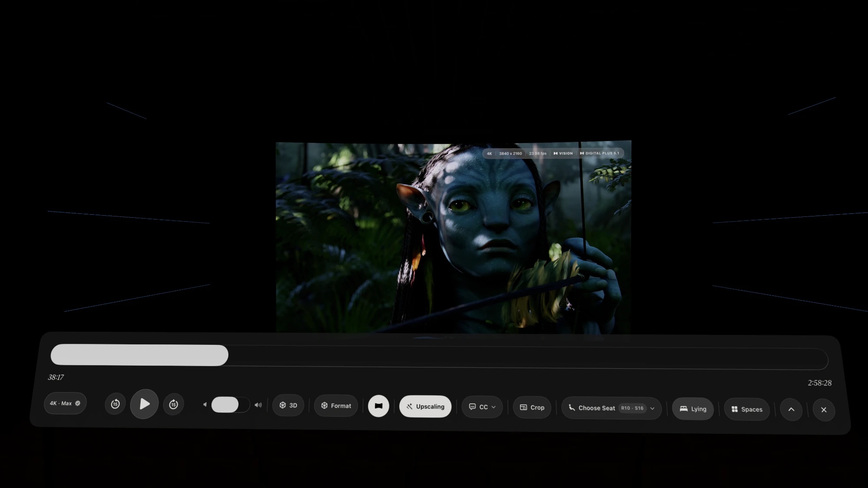The width and height of the screenshot is (868, 488).
Task: Play the paused movie
Action: (x=145, y=404)
